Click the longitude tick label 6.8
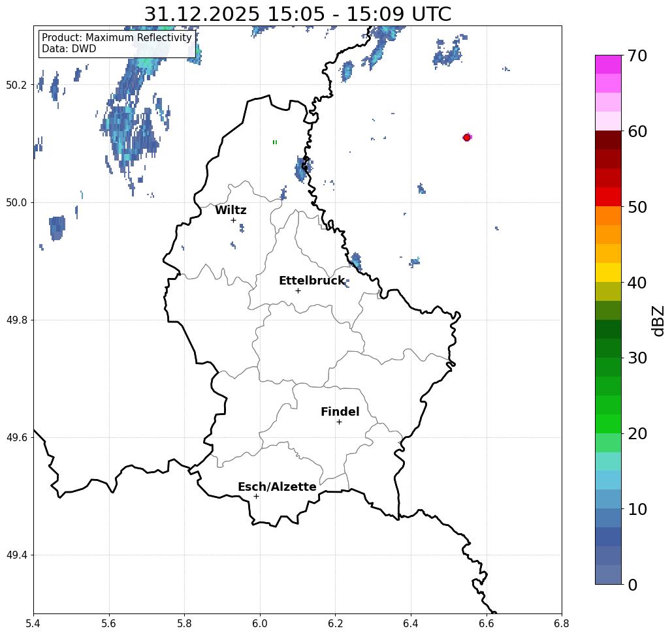The image size is (672, 635). [562, 623]
